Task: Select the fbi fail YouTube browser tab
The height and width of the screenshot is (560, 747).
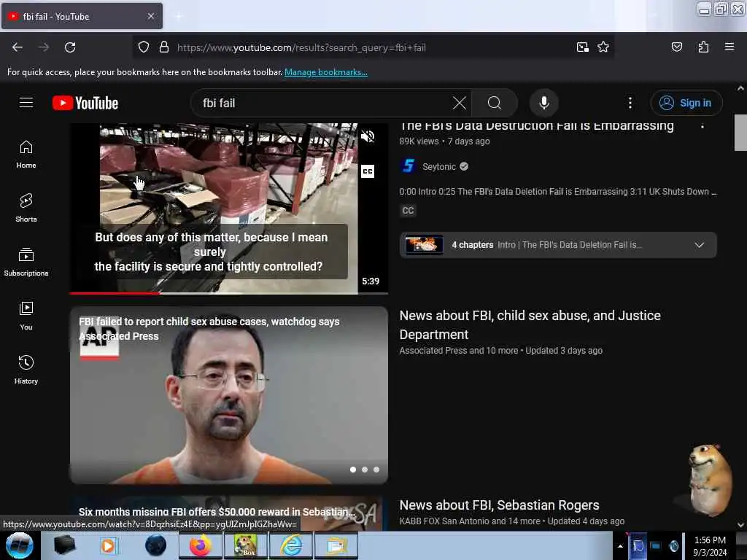Action: [x=82, y=16]
